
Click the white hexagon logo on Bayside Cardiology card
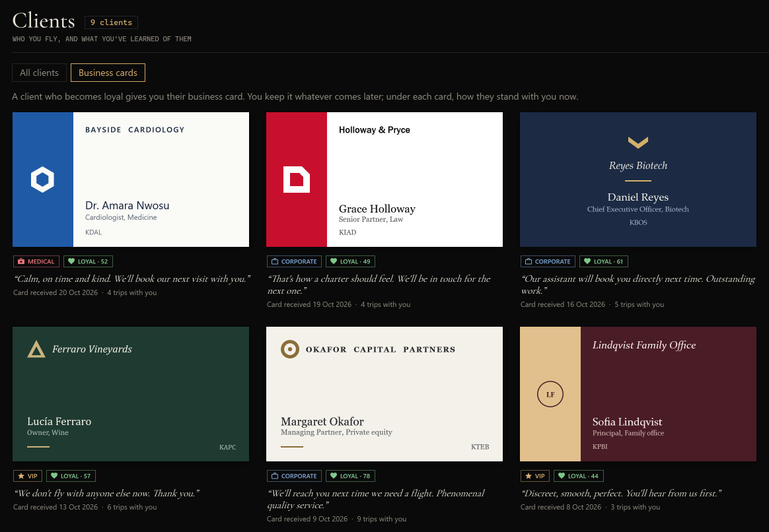43,180
